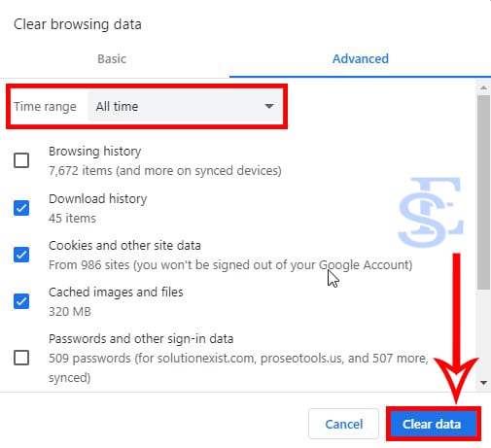Click the Passwords and other sign-in data label

(141, 339)
